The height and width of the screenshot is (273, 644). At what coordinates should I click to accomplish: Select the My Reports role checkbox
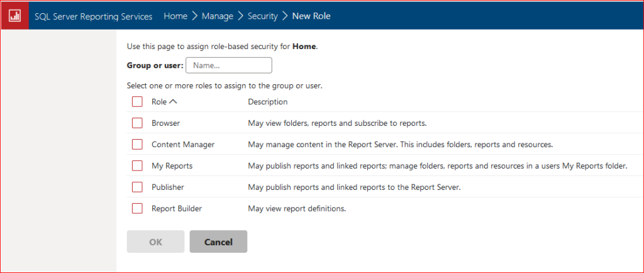click(137, 166)
